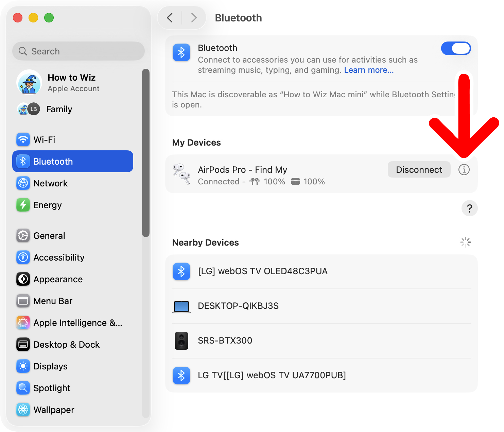This screenshot has height=432, width=504.
Task: Click the Displays icon
Action: (23, 366)
